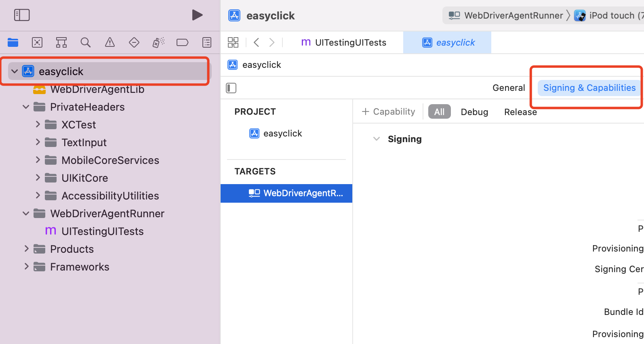
Task: Switch to the UITestingUITests editor tab
Action: pyautogui.click(x=344, y=42)
